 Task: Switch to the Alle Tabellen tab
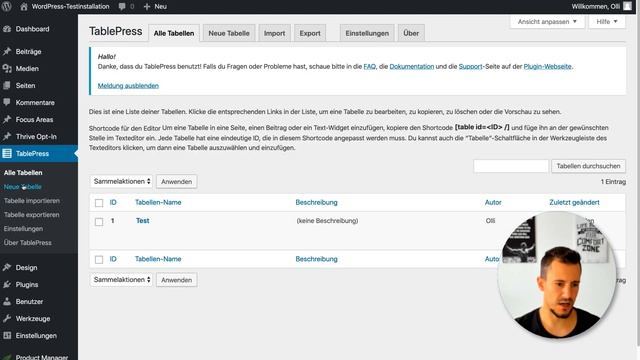point(174,33)
